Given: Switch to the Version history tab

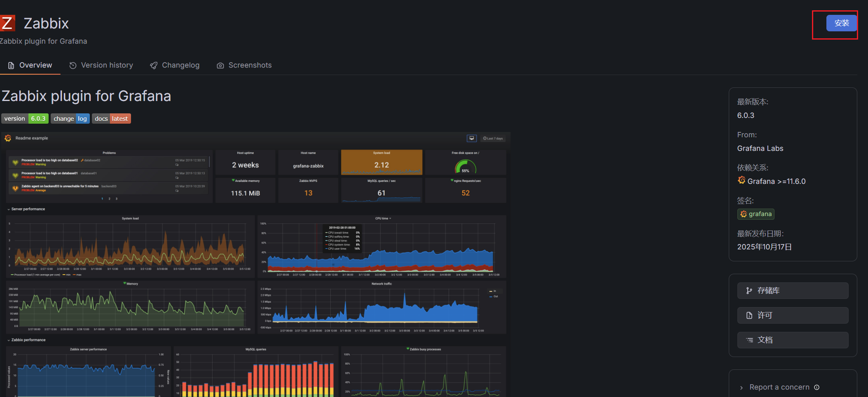Looking at the screenshot, I should 101,65.
